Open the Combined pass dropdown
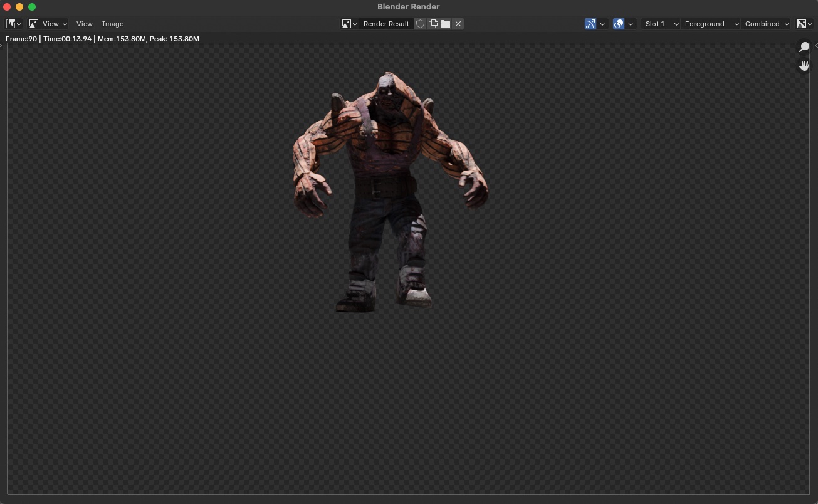The height and width of the screenshot is (504, 818). [767, 24]
